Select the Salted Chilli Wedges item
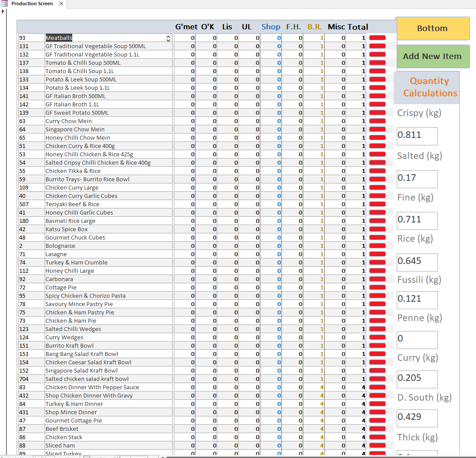The width and height of the screenshot is (476, 458). [108, 329]
